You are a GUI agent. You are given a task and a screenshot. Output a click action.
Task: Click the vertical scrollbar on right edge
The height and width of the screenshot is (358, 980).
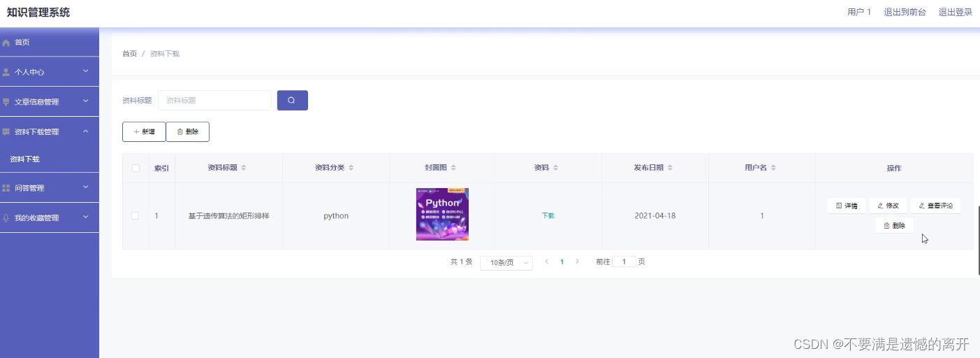tap(978, 241)
